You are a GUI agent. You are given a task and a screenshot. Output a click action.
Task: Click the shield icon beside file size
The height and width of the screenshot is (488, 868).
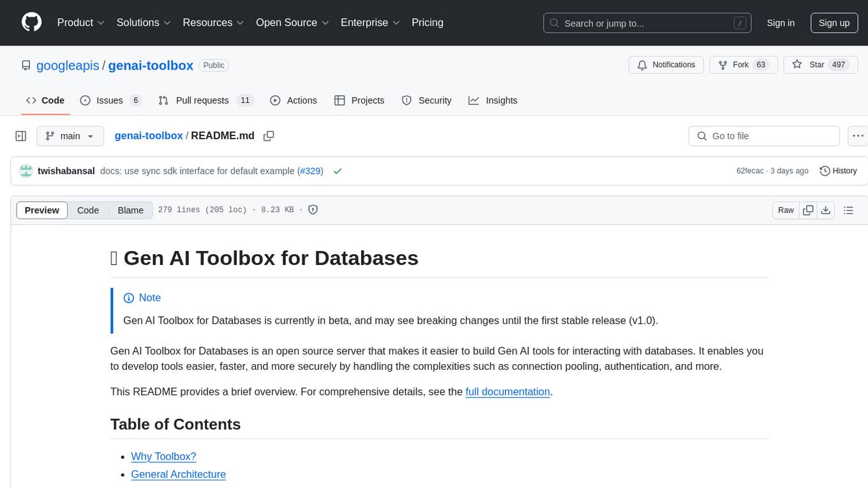click(313, 210)
